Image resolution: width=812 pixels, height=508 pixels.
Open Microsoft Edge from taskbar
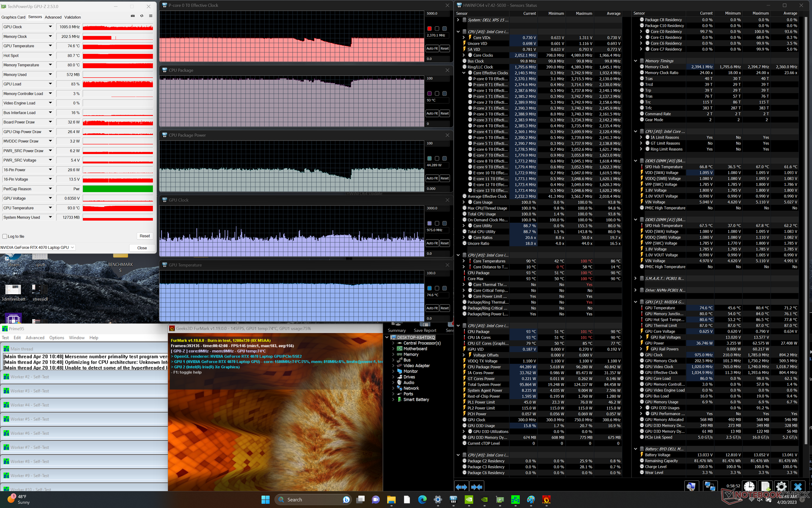(422, 500)
